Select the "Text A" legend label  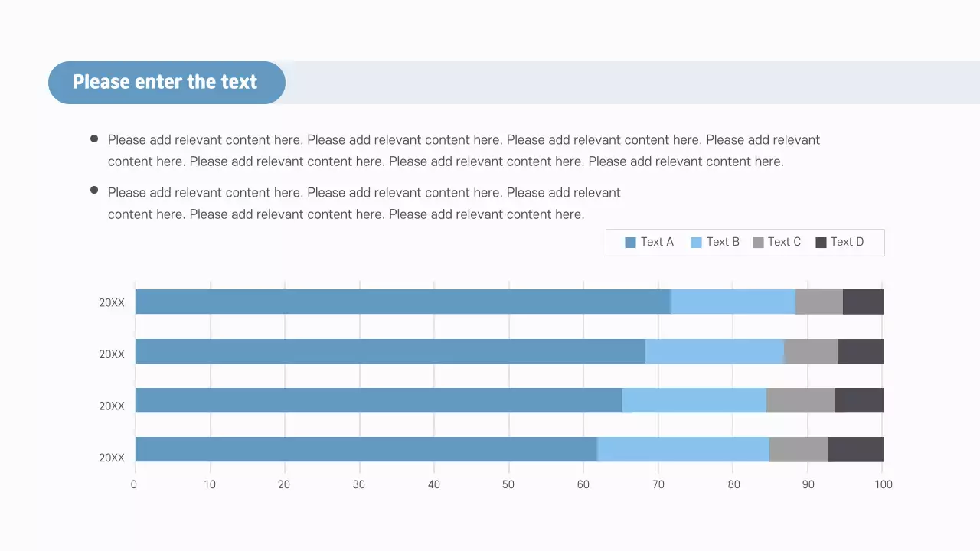(657, 242)
